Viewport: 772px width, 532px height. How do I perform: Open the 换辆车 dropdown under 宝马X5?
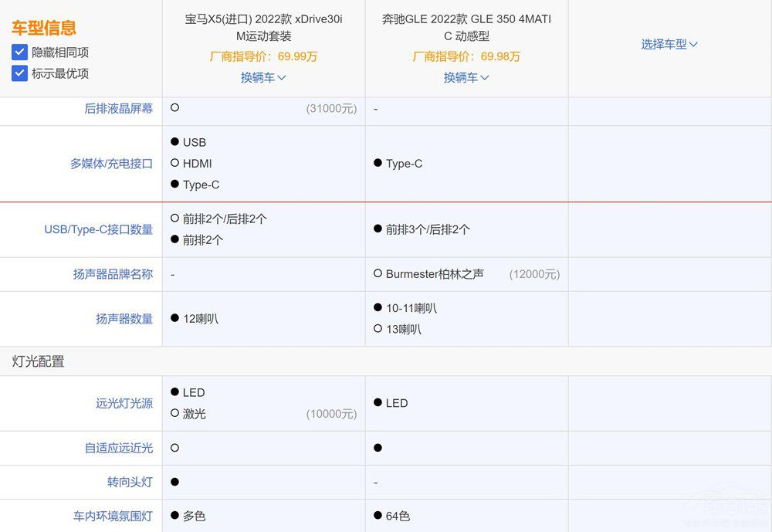(x=263, y=77)
